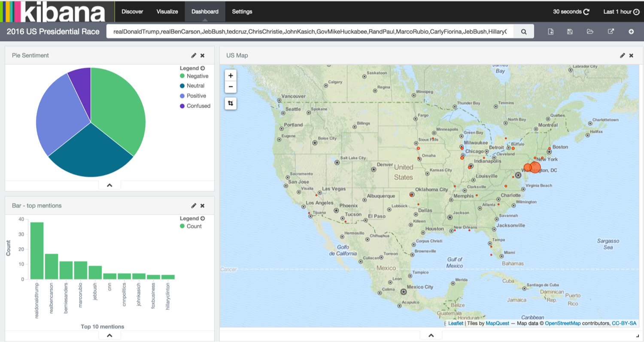Open the OpenStreetMap contributors link
The width and height of the screenshot is (644, 342).
[x=563, y=323]
